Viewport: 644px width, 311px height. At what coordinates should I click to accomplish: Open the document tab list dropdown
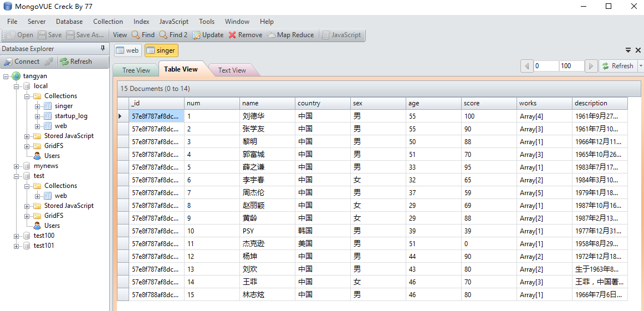point(628,50)
